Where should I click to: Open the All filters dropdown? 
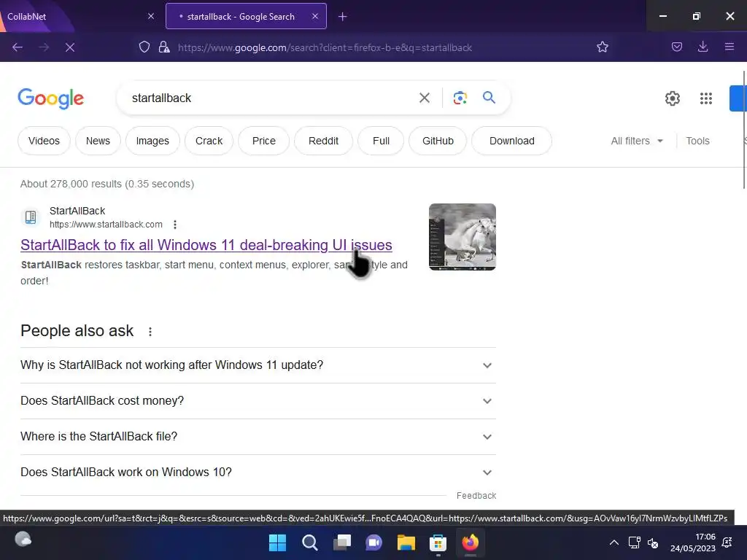pos(637,141)
